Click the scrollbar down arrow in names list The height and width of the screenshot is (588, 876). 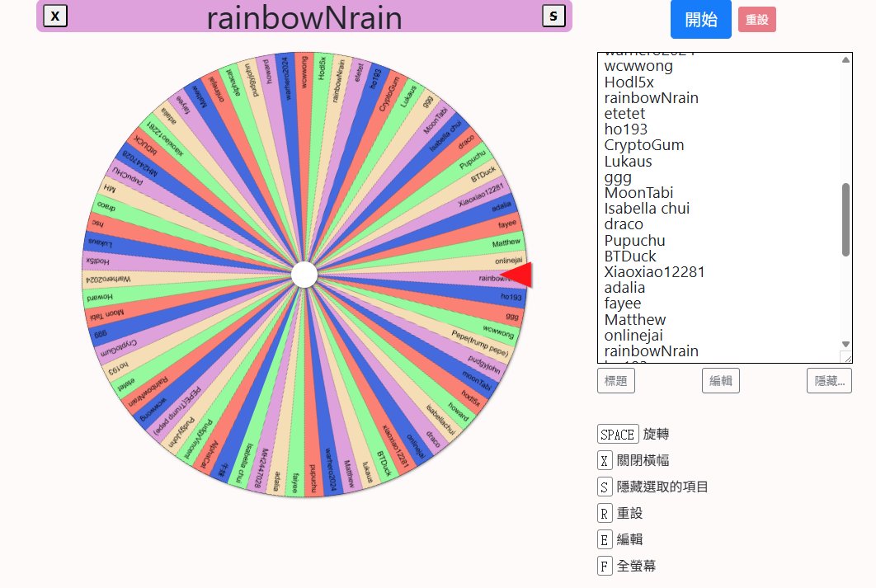point(845,344)
